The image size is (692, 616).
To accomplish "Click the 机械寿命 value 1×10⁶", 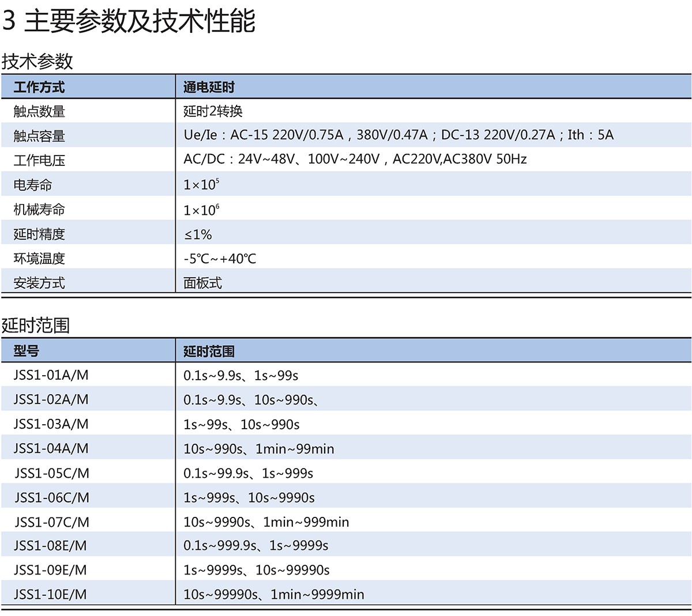I will 201,210.
